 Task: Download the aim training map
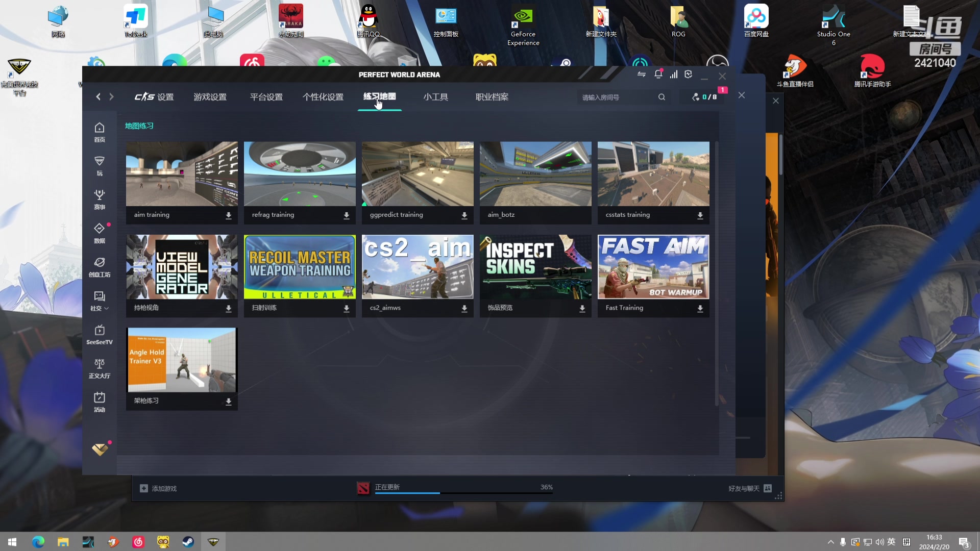pyautogui.click(x=228, y=215)
